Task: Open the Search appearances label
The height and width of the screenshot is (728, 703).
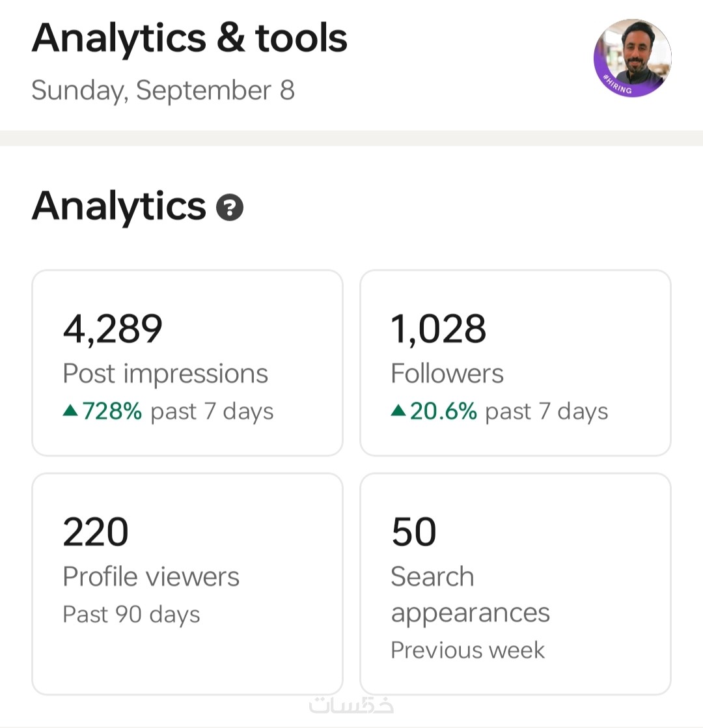Action: [x=470, y=595]
